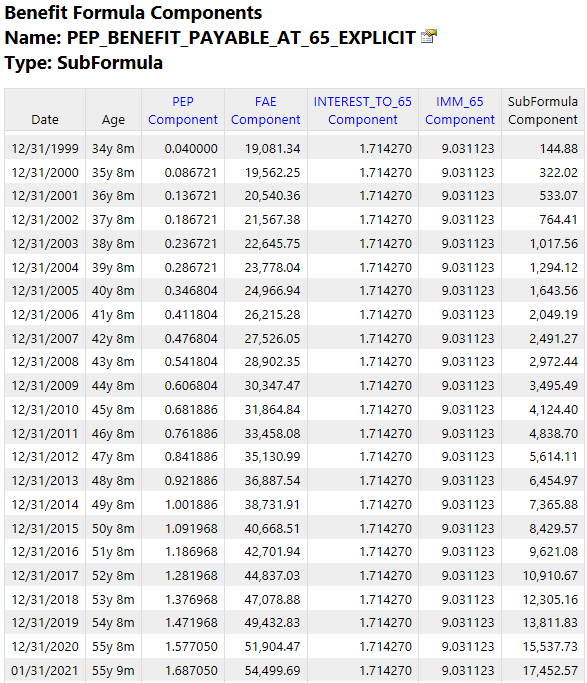The width and height of the screenshot is (587, 683).
Task: Click the 0.086721 PEP value
Action: (191, 173)
